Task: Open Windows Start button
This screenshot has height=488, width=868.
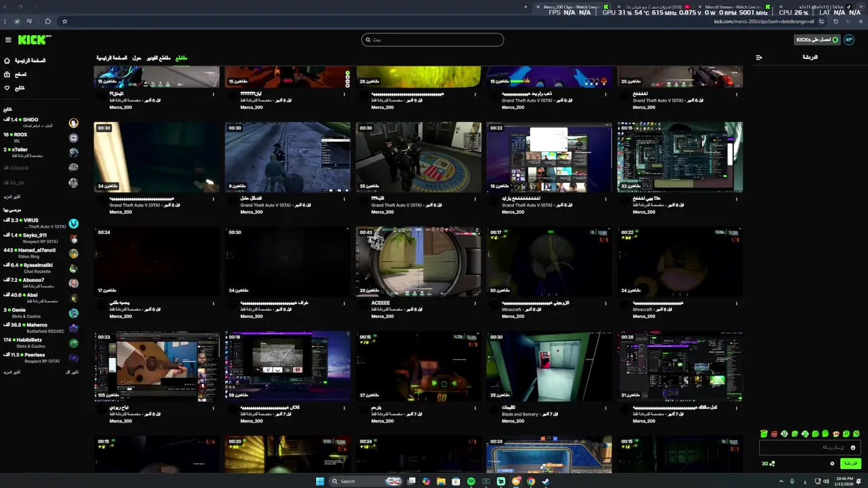Action: (x=320, y=481)
